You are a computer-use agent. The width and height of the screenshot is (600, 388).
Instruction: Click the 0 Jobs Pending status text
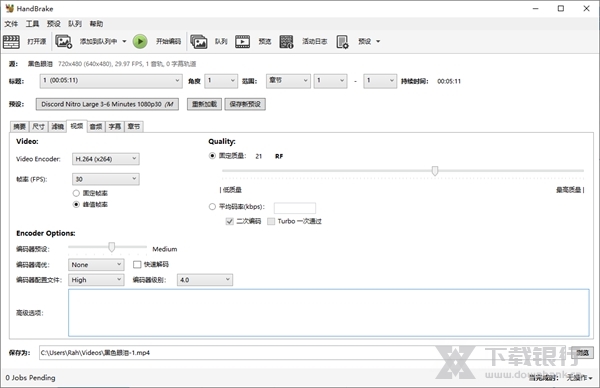31,378
